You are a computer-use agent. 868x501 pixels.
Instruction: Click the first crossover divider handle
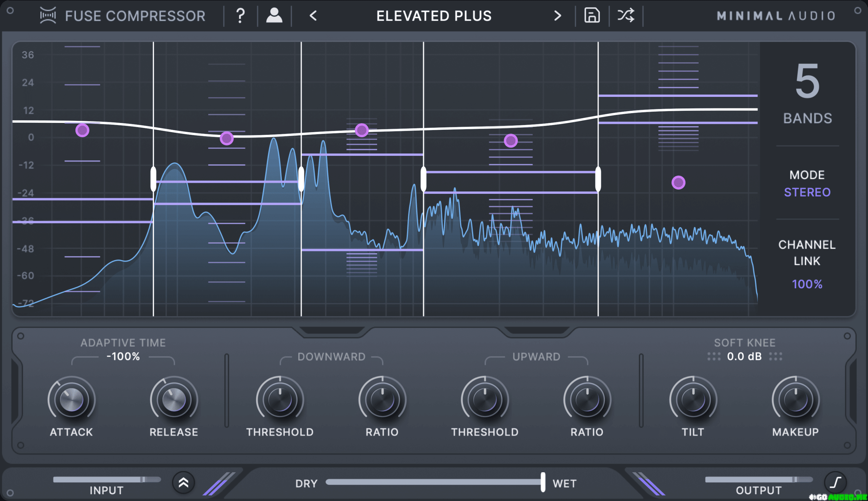tap(153, 179)
